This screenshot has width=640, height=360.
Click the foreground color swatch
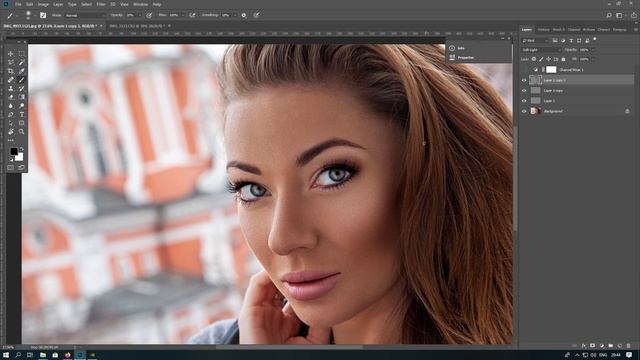pyautogui.click(x=13, y=151)
